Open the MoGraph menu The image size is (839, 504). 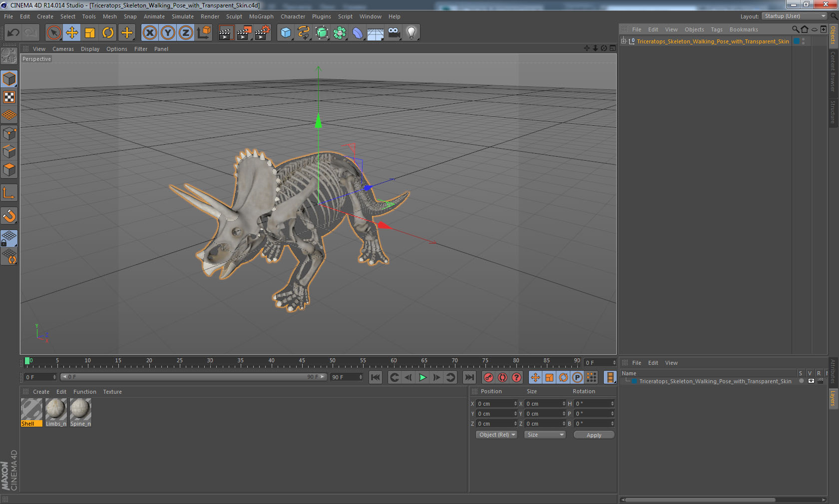(261, 16)
